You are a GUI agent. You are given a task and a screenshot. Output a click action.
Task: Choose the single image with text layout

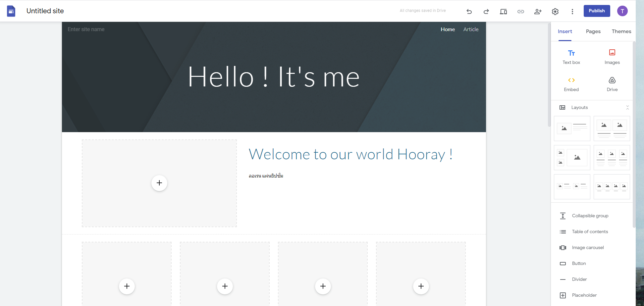click(572, 128)
